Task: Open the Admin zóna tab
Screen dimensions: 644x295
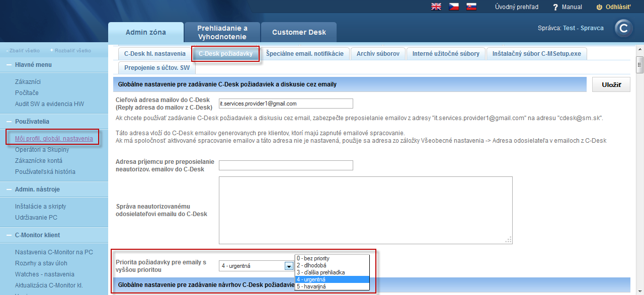Action: click(146, 32)
